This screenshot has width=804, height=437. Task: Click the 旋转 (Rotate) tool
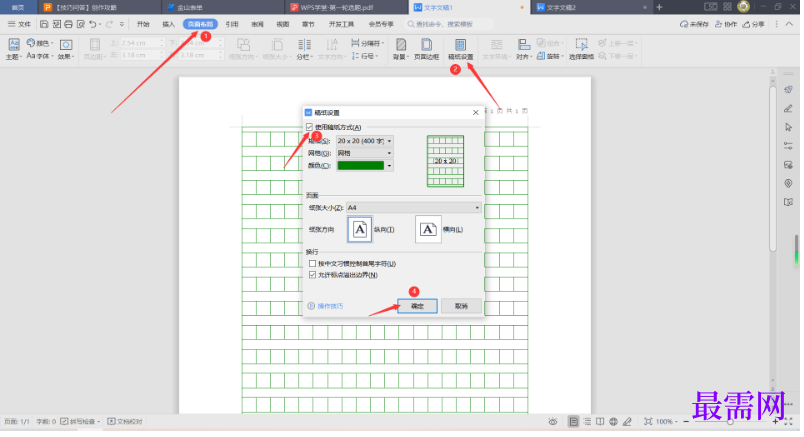click(549, 56)
